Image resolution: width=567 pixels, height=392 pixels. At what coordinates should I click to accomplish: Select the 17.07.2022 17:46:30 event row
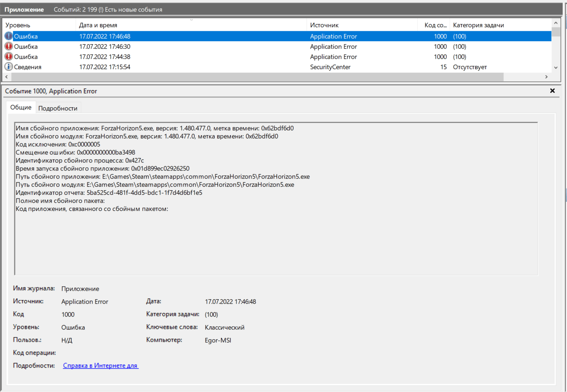tap(277, 46)
